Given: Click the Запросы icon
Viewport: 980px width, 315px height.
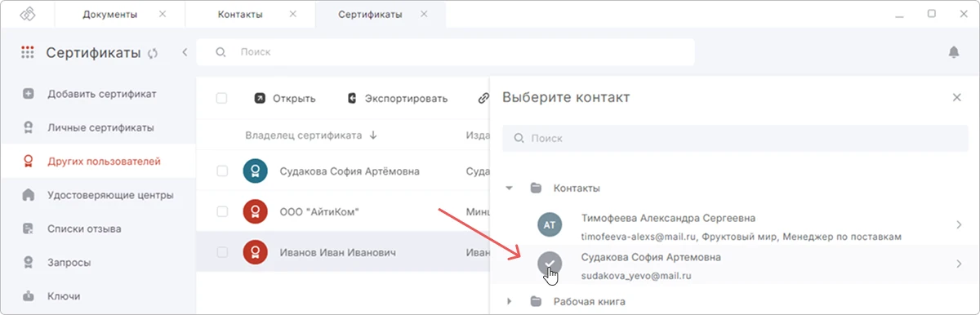Looking at the screenshot, I should point(29,263).
